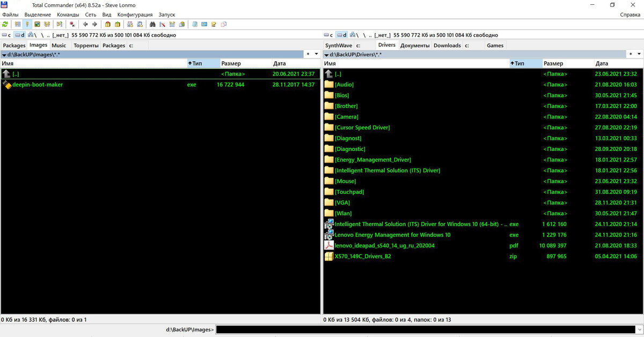The height and width of the screenshot is (337, 644).
Task: Go back using the left arrow icon
Action: pyautogui.click(x=85, y=24)
